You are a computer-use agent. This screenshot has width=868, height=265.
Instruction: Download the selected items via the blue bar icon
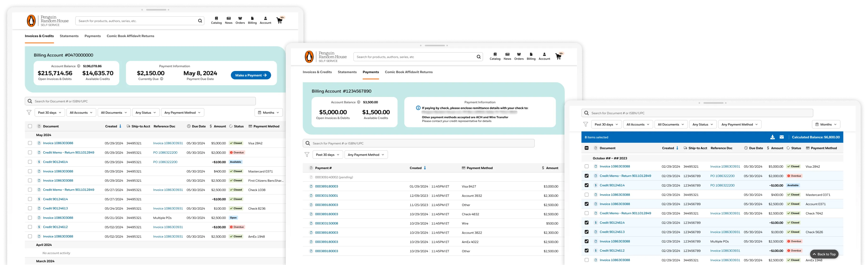[x=773, y=137]
